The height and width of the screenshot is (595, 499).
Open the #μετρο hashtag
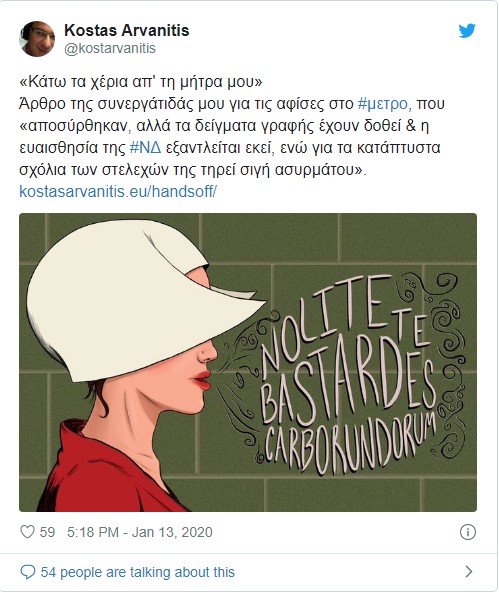(383, 104)
